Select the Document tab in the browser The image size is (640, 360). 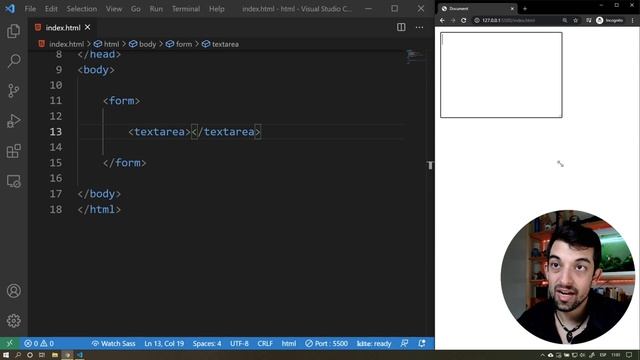click(x=477, y=9)
